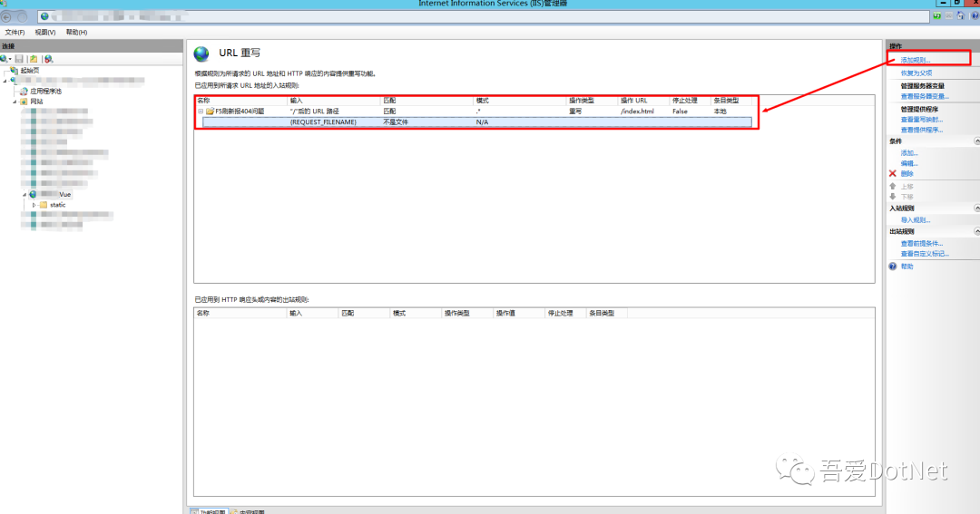The height and width of the screenshot is (514, 980).
Task: Collapse the F5刷新报404问题 rule row
Action: tap(201, 112)
